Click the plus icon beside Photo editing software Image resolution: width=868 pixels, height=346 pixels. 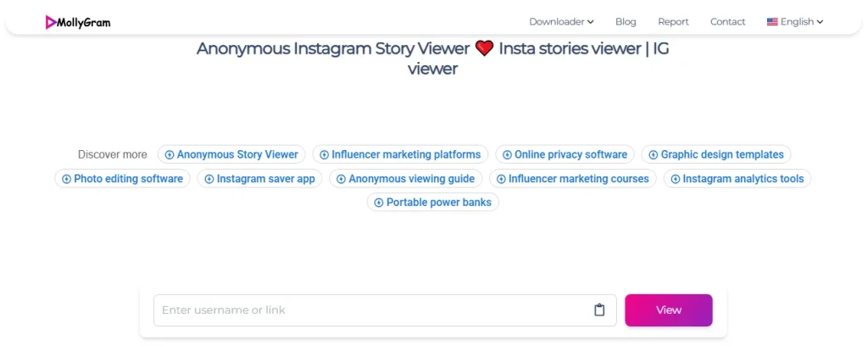pos(66,179)
